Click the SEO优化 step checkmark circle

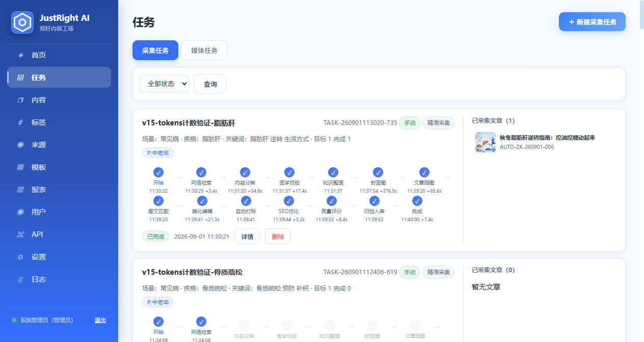[x=288, y=201]
